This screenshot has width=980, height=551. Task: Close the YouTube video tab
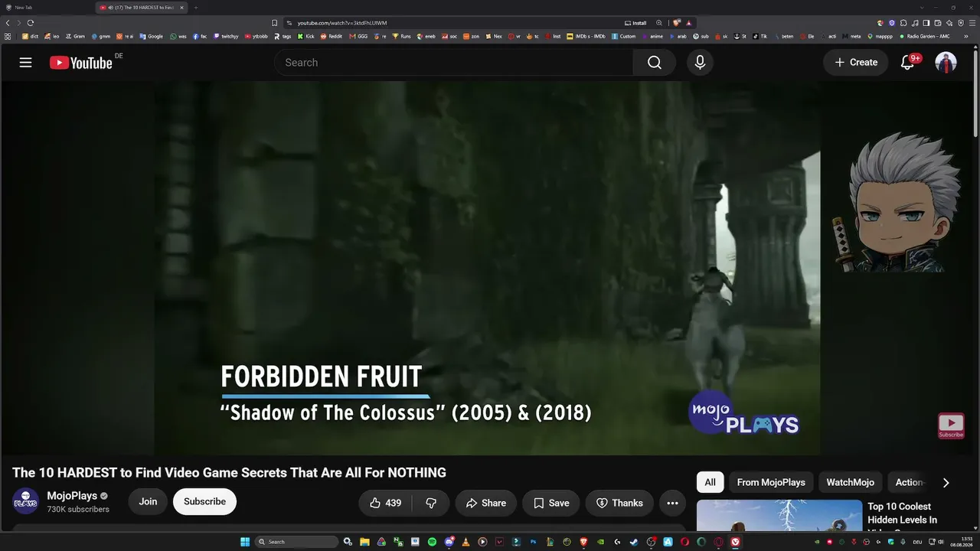181,8
